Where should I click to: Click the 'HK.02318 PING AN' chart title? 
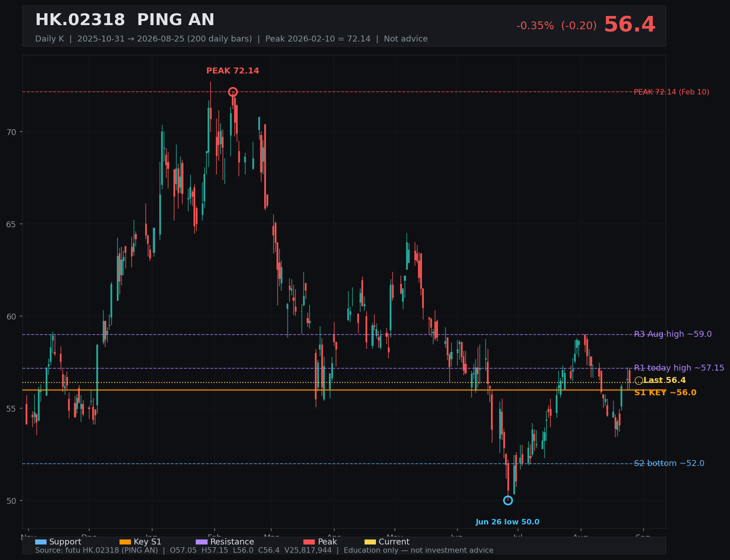(x=125, y=20)
